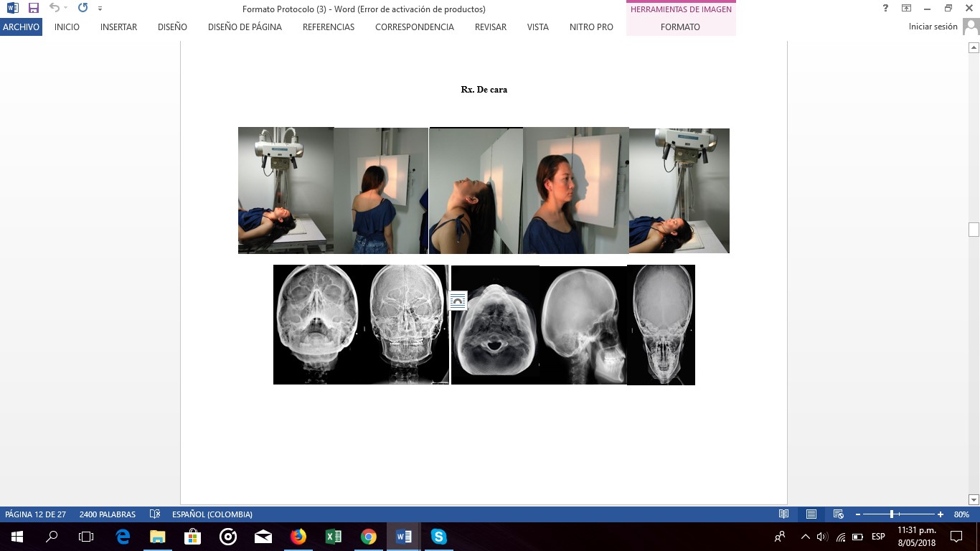Click the Repeat (Redo) icon

(x=80, y=9)
